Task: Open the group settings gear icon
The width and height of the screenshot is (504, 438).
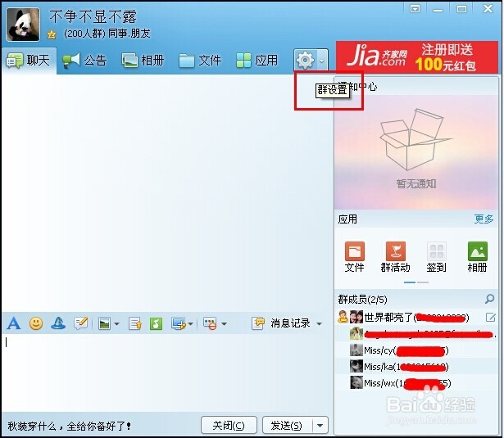Action: [305, 60]
